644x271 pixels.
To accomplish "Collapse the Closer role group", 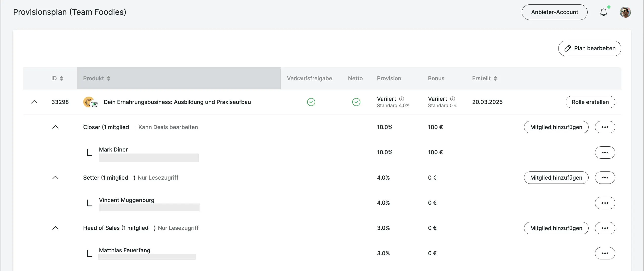I will (55, 127).
